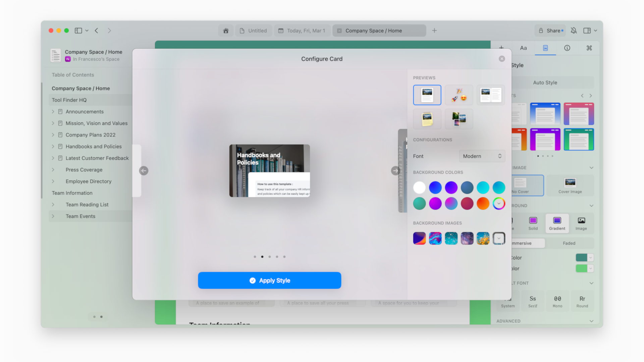Image resolution: width=644 pixels, height=362 pixels.
Task: Open the Aa text style panel
Action: point(523,48)
